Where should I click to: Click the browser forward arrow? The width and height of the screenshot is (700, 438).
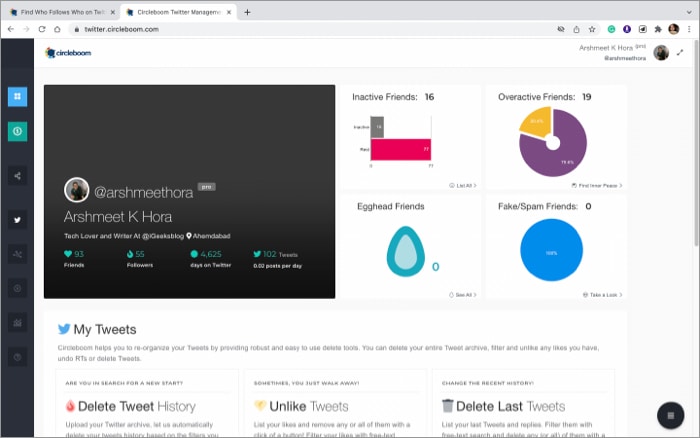coord(26,29)
